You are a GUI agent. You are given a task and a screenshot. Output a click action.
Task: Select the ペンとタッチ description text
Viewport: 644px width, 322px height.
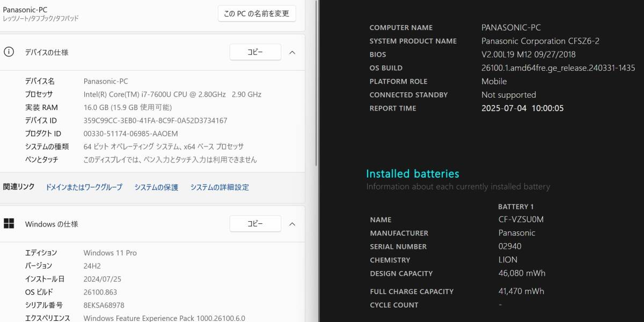click(x=170, y=159)
